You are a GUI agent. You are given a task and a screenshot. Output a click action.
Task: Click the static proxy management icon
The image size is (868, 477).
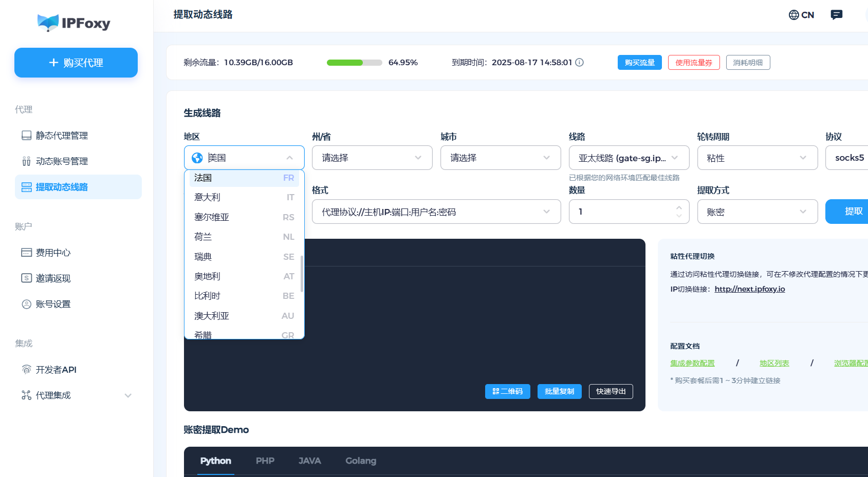click(x=26, y=136)
